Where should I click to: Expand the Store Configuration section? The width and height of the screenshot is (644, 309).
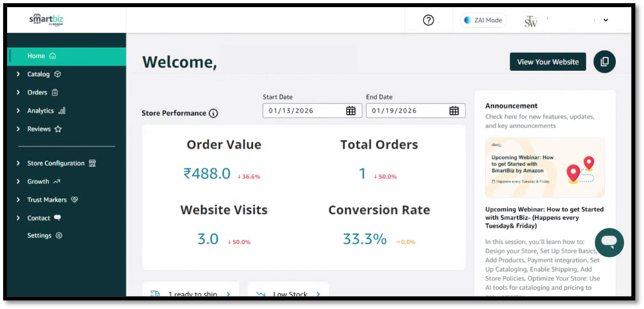click(x=56, y=163)
